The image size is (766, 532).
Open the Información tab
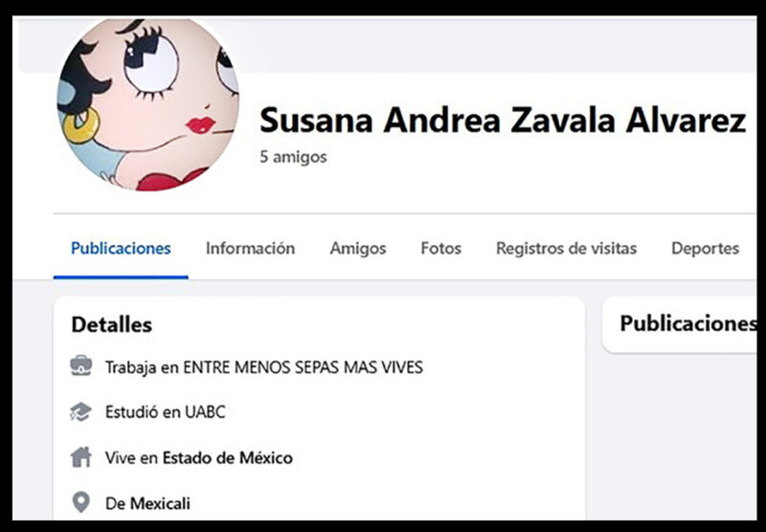[x=250, y=249]
